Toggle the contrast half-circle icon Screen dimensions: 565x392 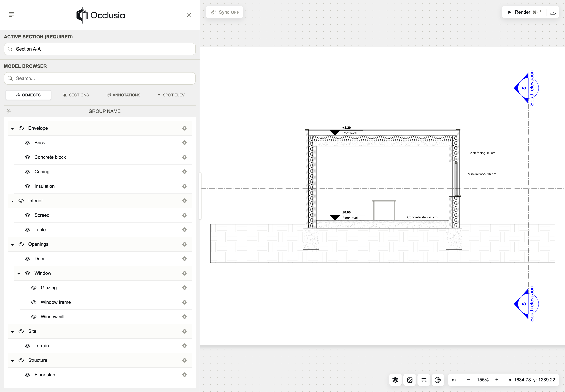pyautogui.click(x=438, y=380)
